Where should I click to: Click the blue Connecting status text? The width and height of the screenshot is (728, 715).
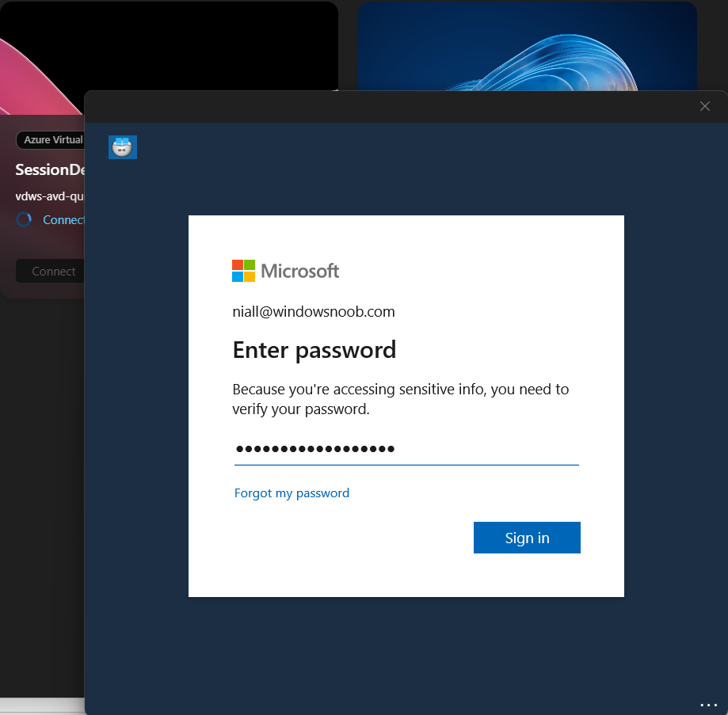click(x=63, y=220)
